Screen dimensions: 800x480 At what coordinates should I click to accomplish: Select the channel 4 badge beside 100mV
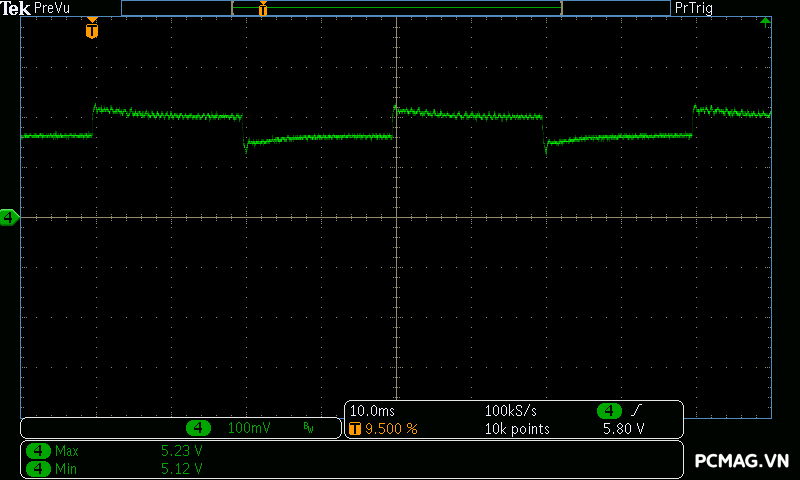199,428
